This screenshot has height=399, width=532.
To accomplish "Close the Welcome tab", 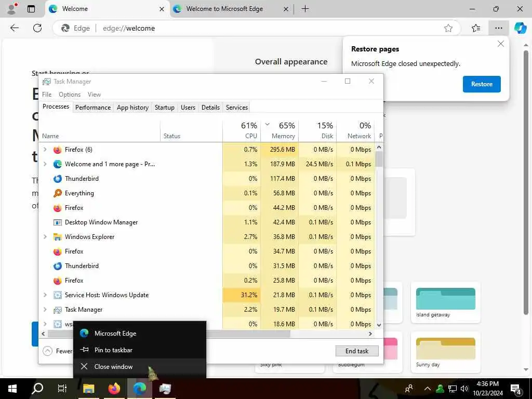I will 162,9.
